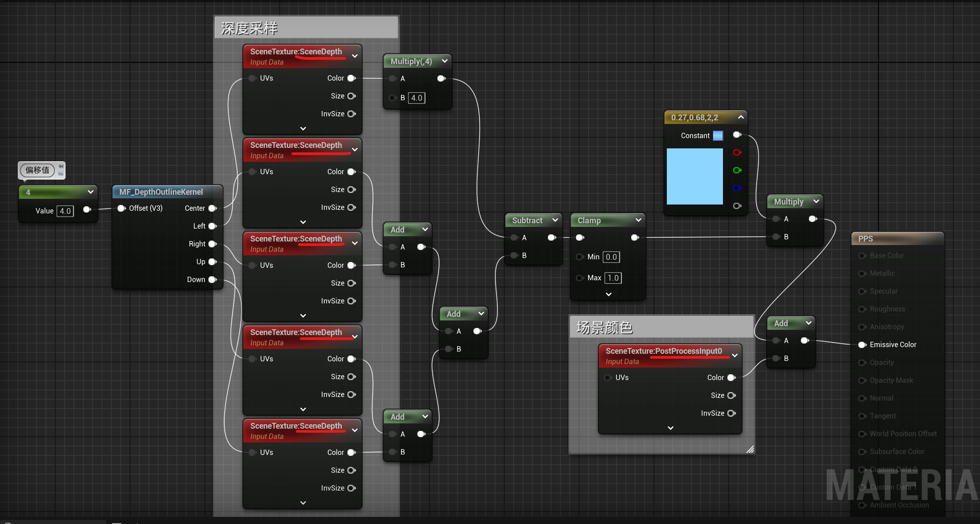Viewport: 980px width, 524px height.
Task: Click the Down output pin on MF_DepthOutlineKernel
Action: pos(212,280)
